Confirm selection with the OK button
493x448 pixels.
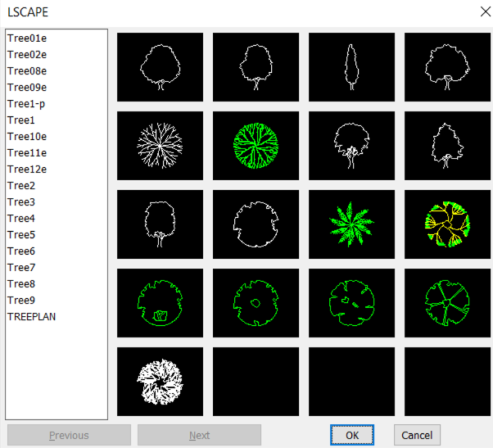[352, 435]
